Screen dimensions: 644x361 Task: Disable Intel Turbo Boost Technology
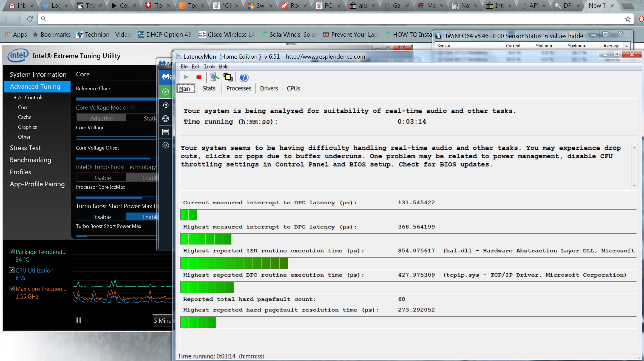point(101,177)
